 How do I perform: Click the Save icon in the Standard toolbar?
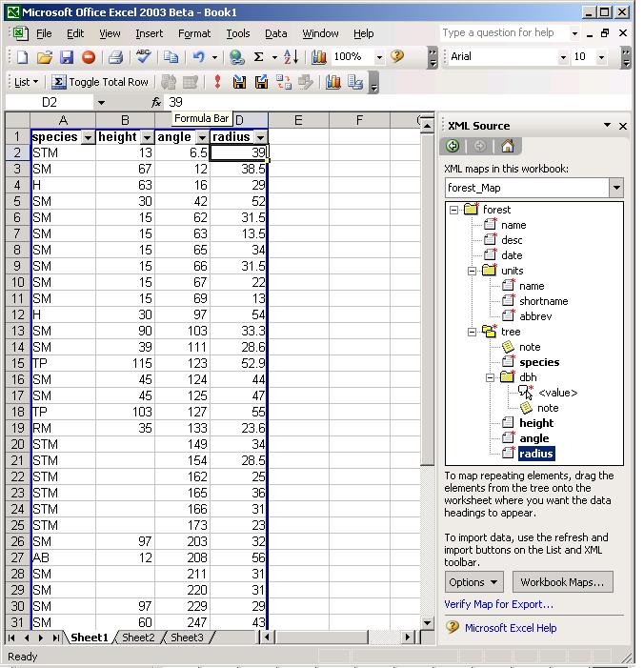(67, 58)
